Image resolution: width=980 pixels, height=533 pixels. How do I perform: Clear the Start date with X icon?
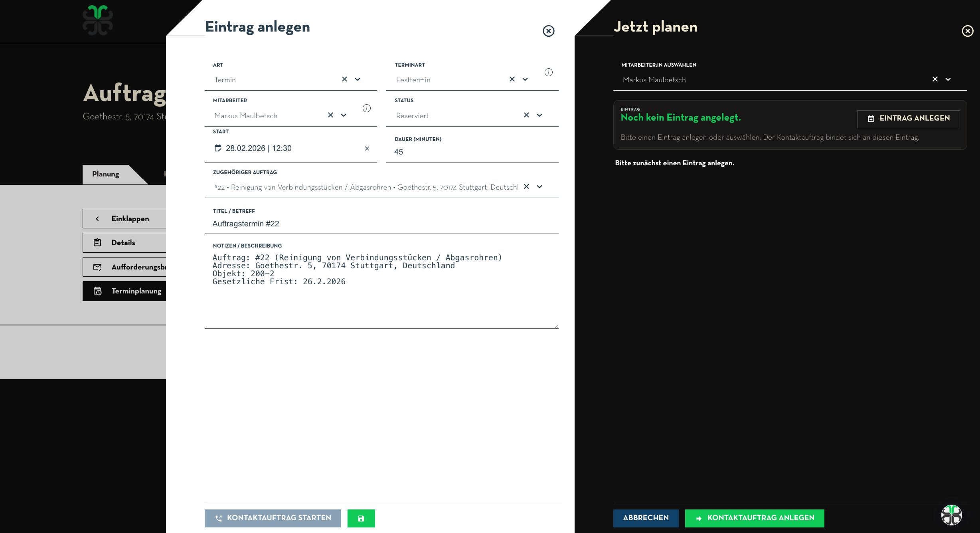point(367,149)
